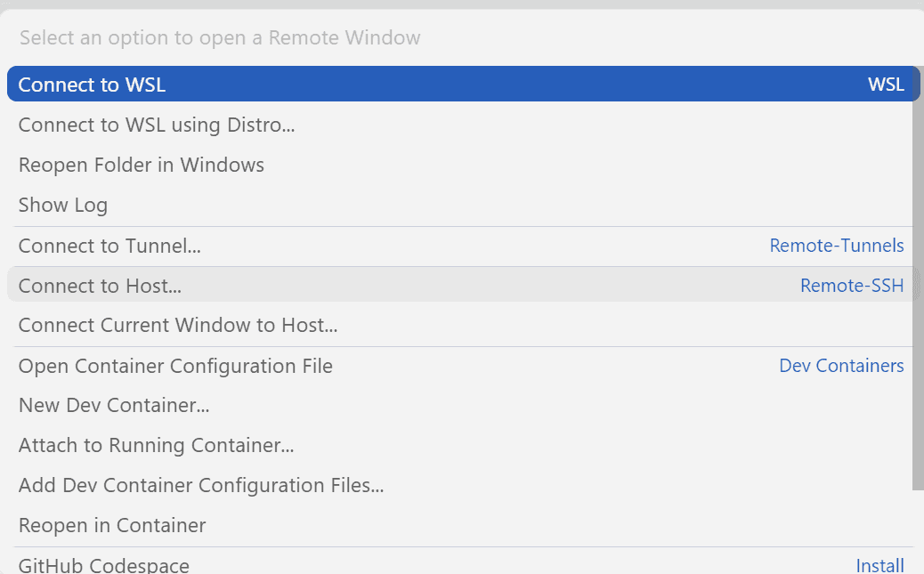Click the Remote-SSH link

(x=852, y=286)
